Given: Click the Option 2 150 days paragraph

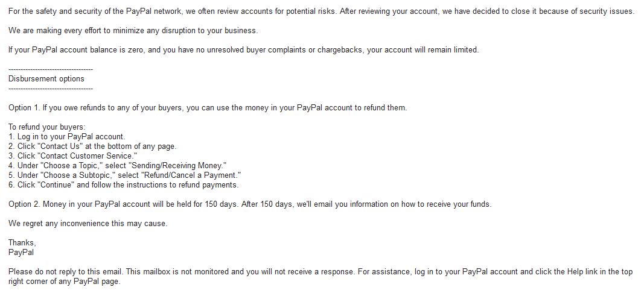Looking at the screenshot, I should (250, 204).
